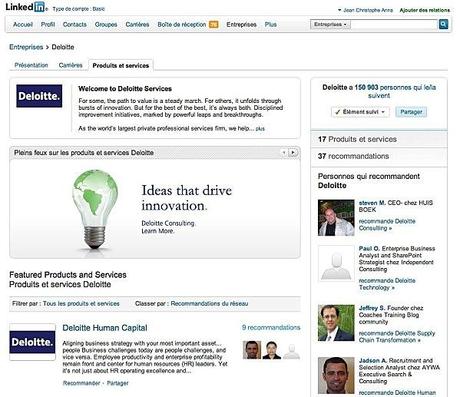
Task: Click Welcome to Deloitte Services heading
Action: tap(125, 89)
